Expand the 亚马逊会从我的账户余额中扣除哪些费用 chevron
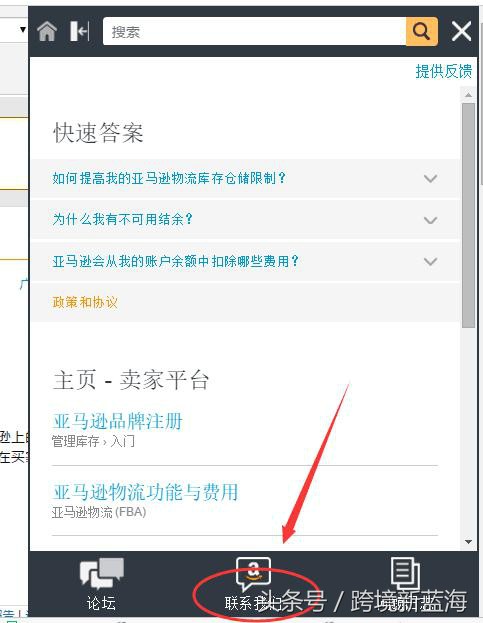 (430, 261)
